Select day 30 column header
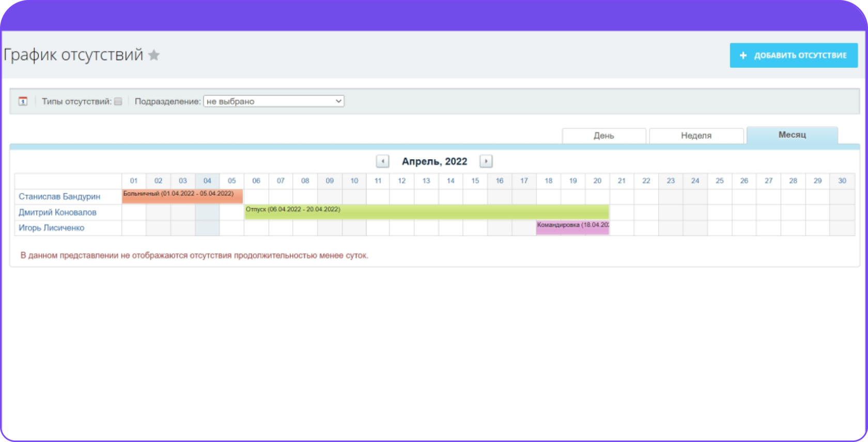The image size is (868, 442). point(842,181)
